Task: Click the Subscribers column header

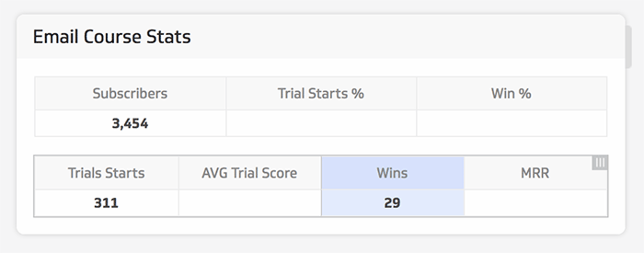Action: pyautogui.click(x=130, y=94)
